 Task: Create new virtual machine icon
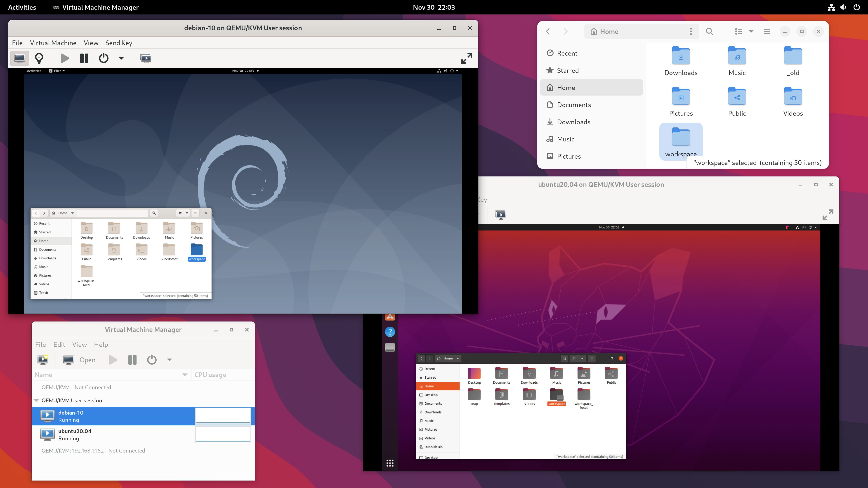tap(43, 360)
